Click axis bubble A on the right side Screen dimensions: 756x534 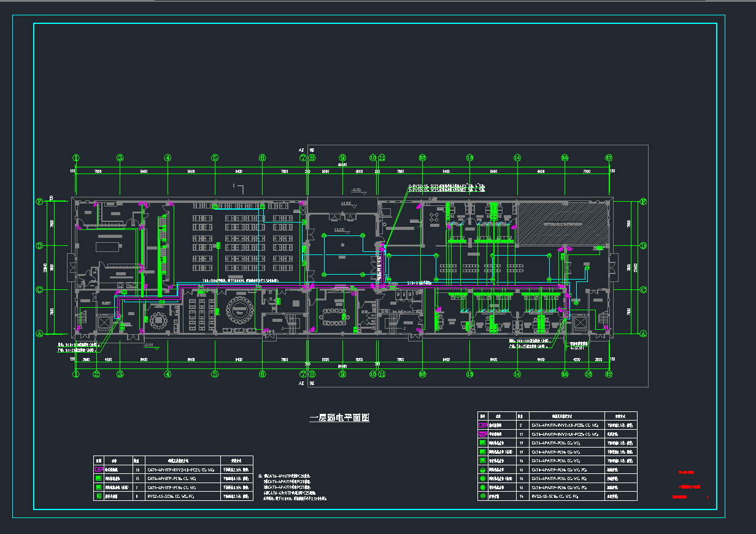click(x=643, y=334)
